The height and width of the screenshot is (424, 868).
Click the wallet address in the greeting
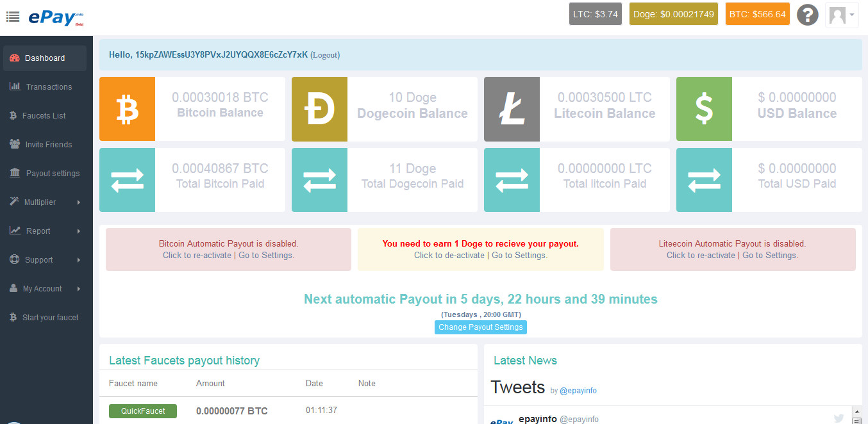click(x=221, y=54)
